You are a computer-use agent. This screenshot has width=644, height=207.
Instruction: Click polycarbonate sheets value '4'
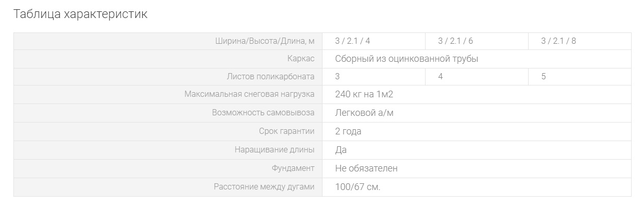point(440,77)
